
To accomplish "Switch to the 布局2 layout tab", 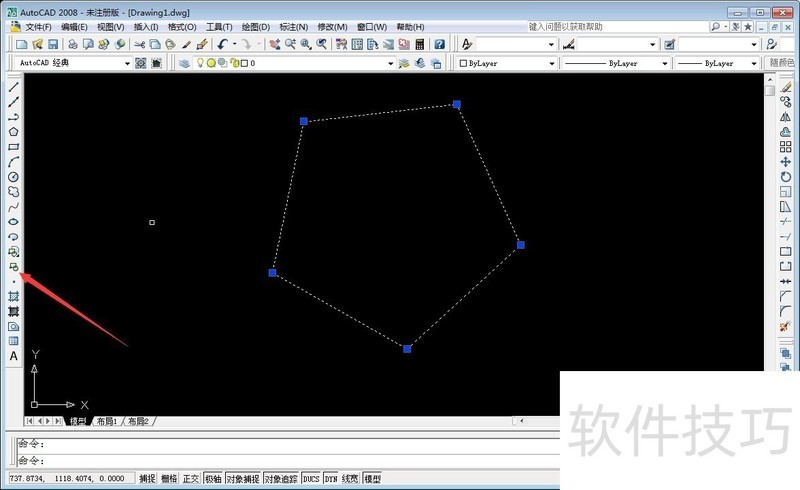I will 138,421.
